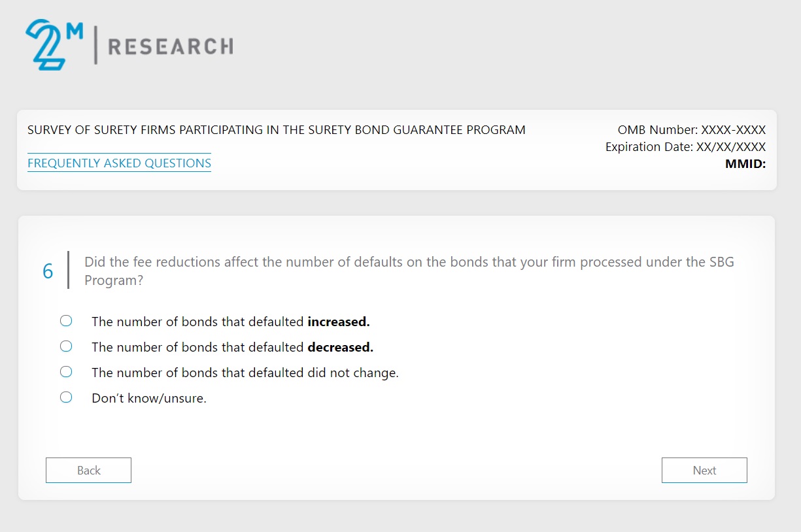Open the Frequently Asked Questions link

tap(119, 163)
